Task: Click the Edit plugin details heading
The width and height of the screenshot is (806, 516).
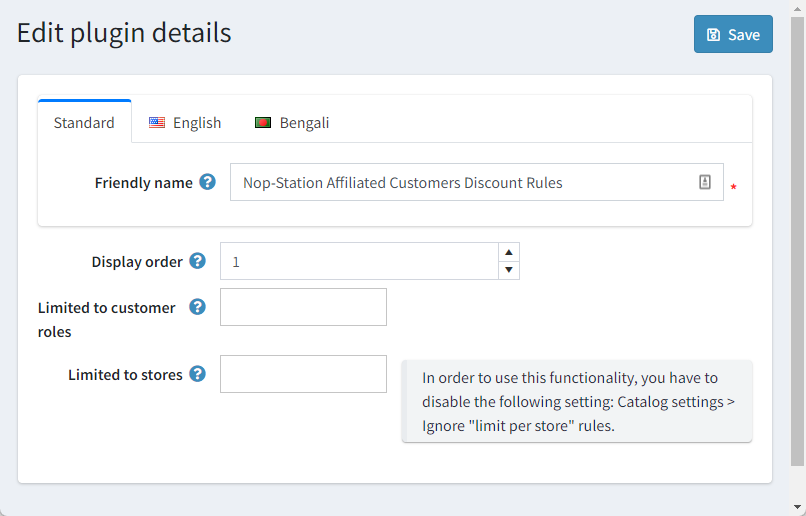Action: click(124, 33)
